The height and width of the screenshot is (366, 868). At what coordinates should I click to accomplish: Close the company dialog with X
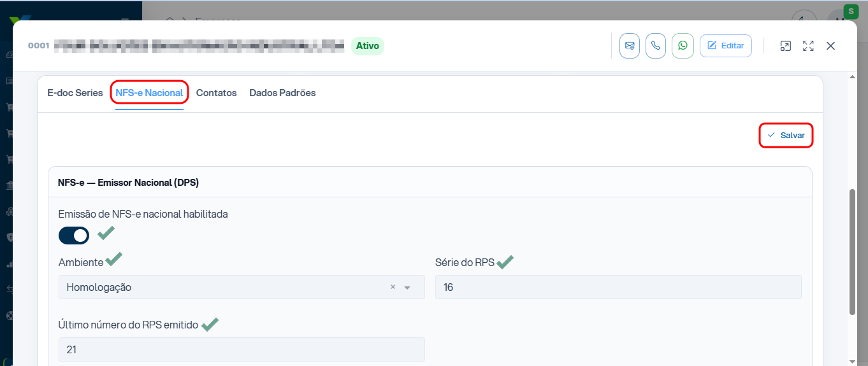(830, 46)
